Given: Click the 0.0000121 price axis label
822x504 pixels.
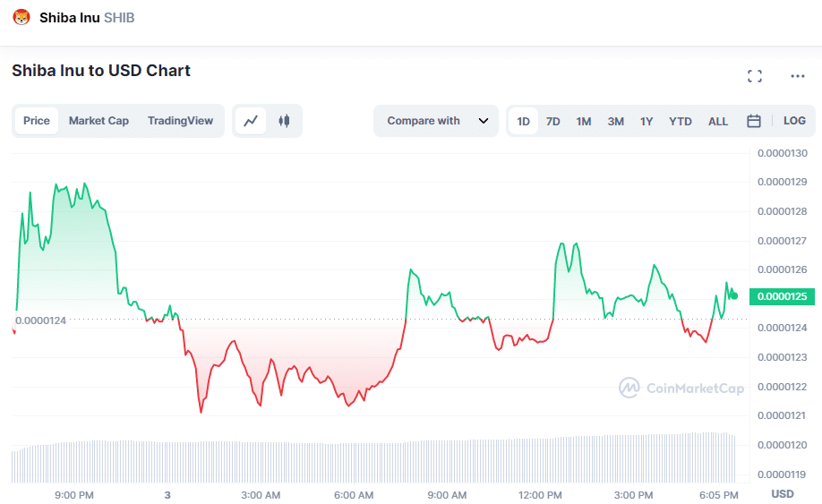Looking at the screenshot, I should point(783,416).
